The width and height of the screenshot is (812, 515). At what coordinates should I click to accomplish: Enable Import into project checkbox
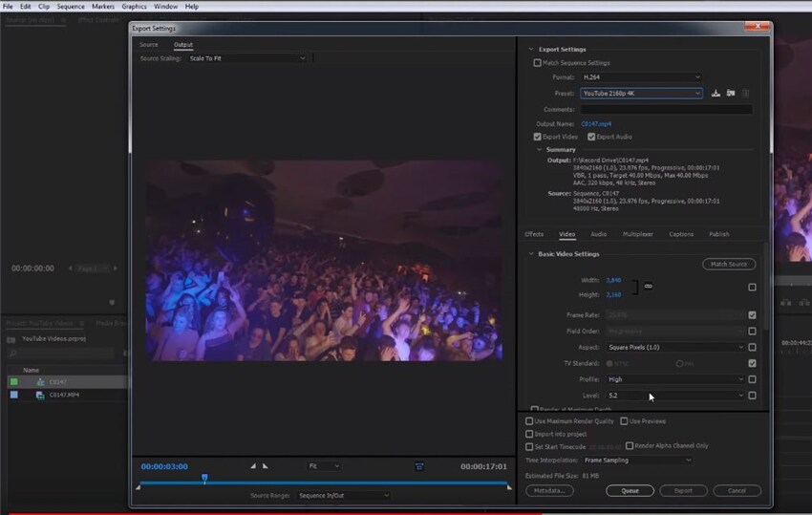point(529,434)
